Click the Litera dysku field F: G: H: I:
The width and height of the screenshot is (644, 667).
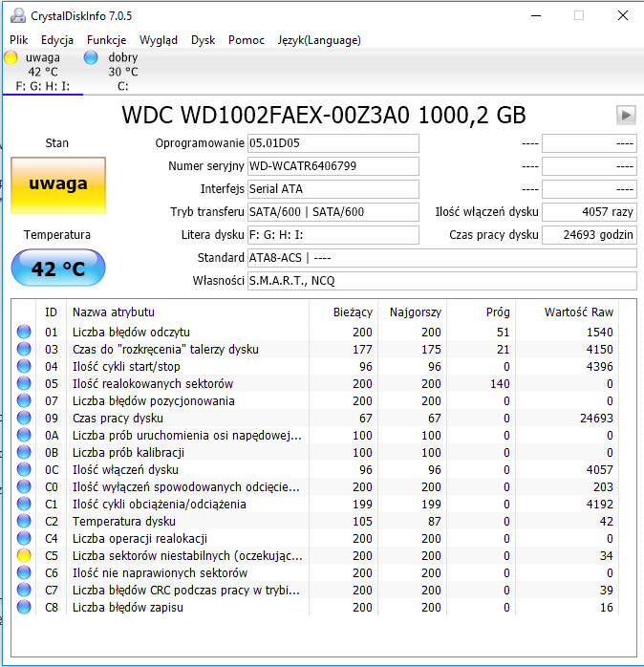point(333,235)
